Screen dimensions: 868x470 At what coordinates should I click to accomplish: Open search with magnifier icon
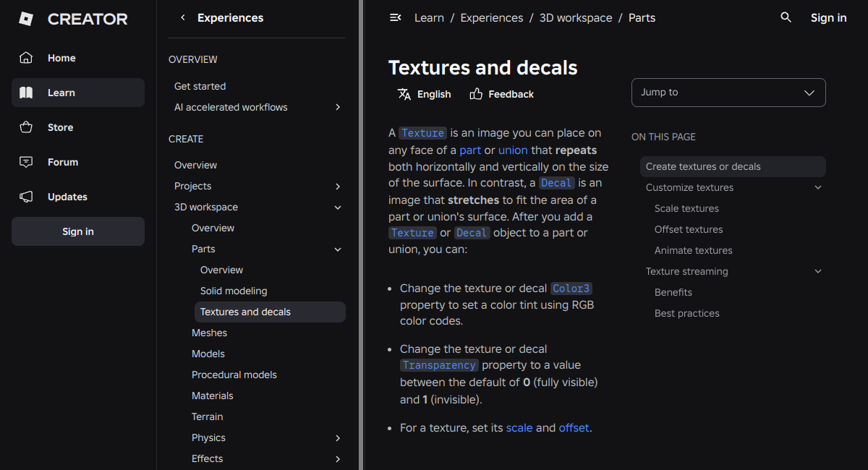point(786,17)
